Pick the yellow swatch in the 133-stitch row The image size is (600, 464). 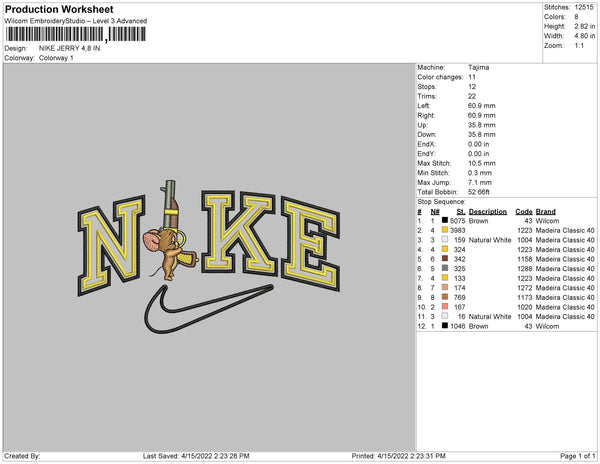445,278
